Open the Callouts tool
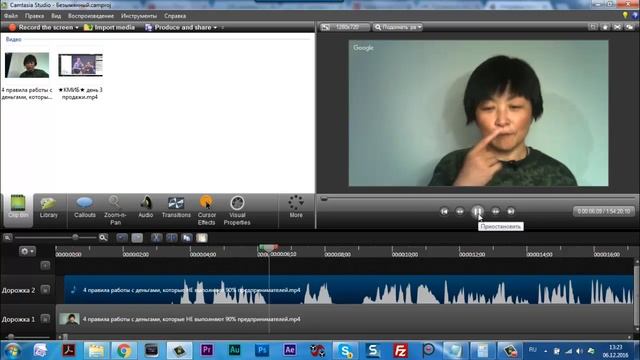640x360 pixels. click(84, 208)
